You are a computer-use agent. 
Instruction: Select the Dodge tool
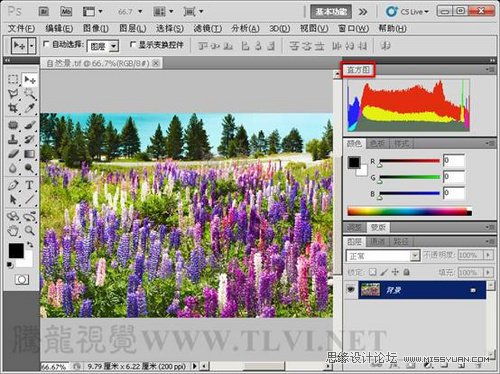tap(30, 168)
